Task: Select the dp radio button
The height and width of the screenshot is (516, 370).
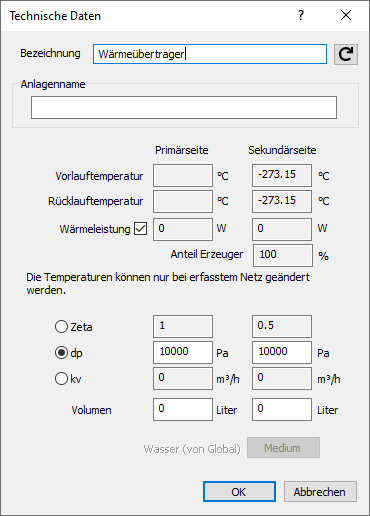Action: pyautogui.click(x=61, y=353)
